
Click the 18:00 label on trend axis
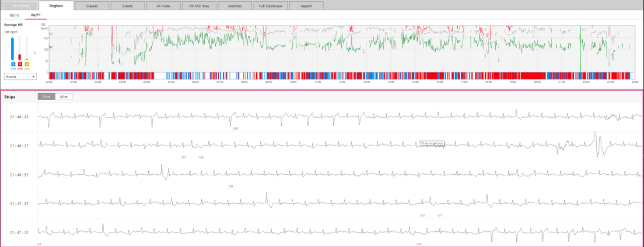click(x=488, y=82)
